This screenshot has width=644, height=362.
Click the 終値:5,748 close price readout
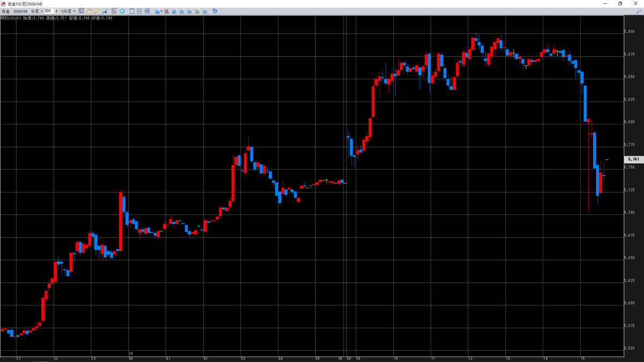[102, 18]
